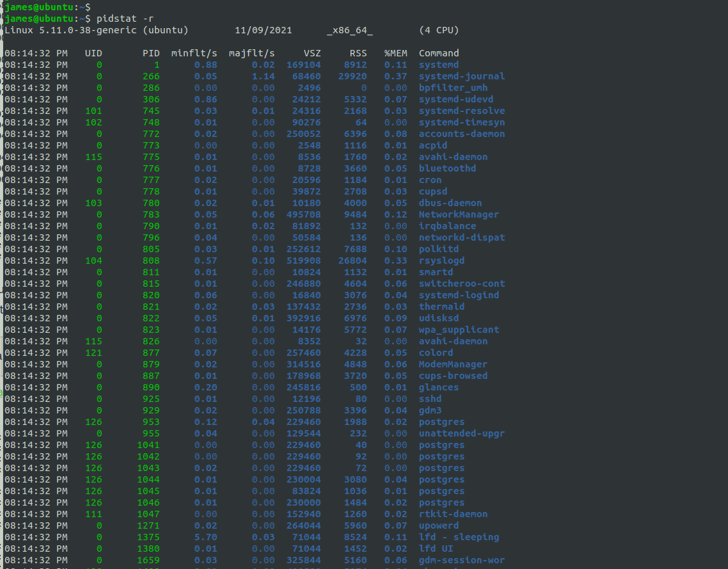Click the 'dbus-daemon' command entry
This screenshot has height=569, width=728.
click(x=450, y=203)
